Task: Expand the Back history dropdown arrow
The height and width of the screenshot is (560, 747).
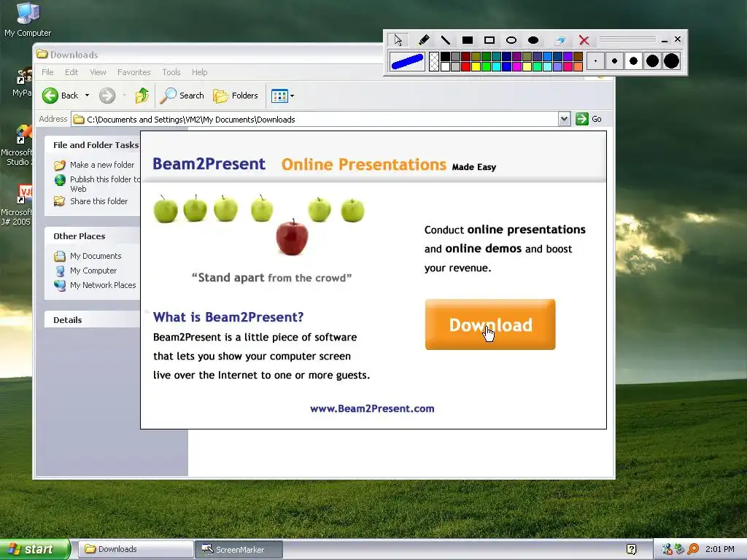Action: tap(88, 96)
